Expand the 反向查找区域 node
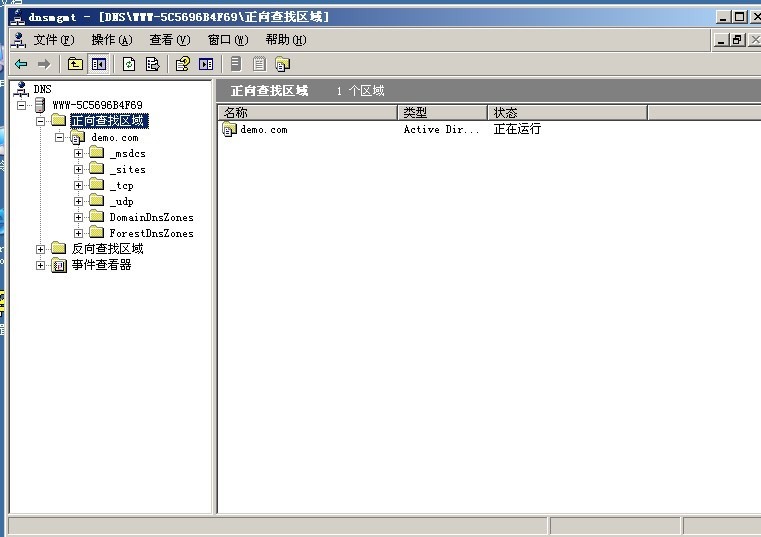 click(40, 250)
